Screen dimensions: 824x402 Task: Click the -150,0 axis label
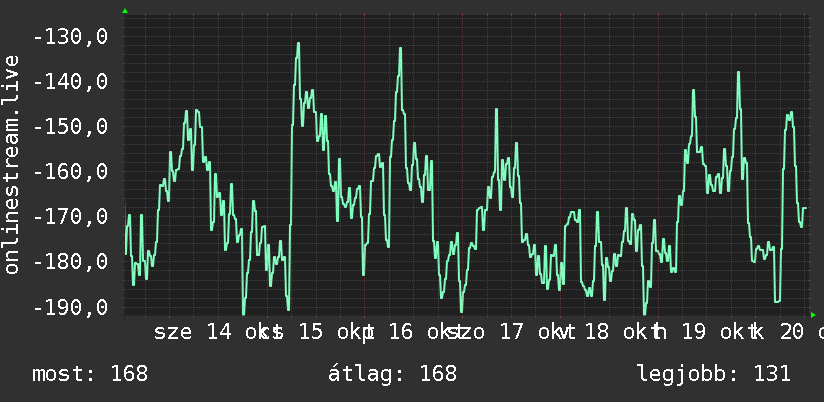coord(70,127)
